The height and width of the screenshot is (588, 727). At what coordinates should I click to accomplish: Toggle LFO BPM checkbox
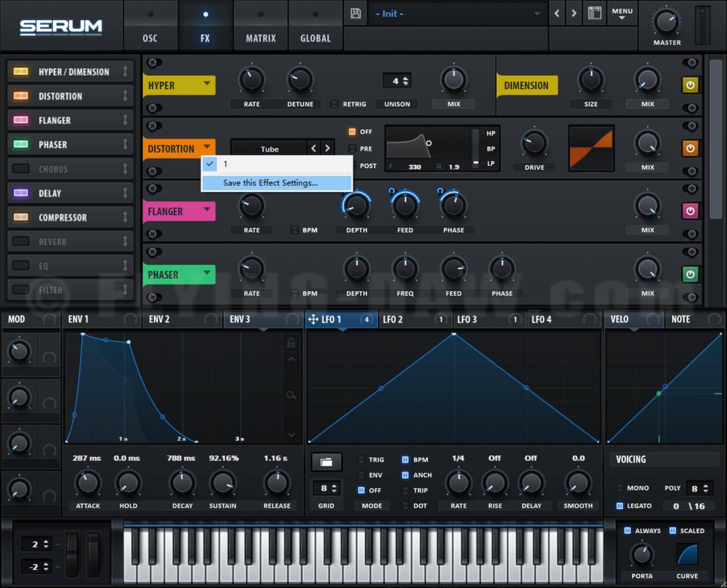coord(405,460)
